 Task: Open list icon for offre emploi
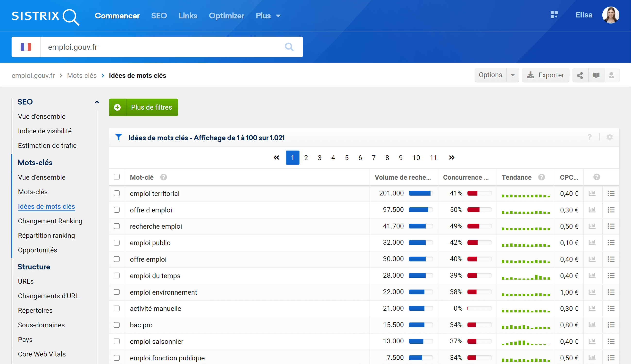point(611,259)
